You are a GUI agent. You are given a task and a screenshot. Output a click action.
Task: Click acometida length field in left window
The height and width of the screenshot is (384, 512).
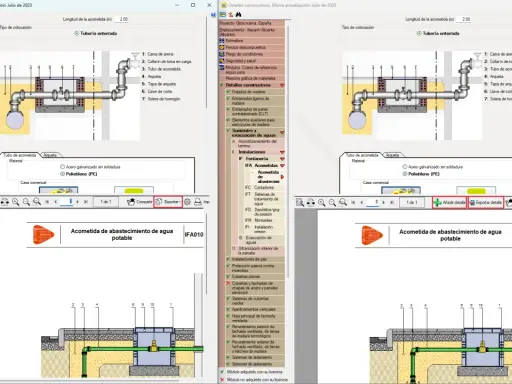point(122,19)
